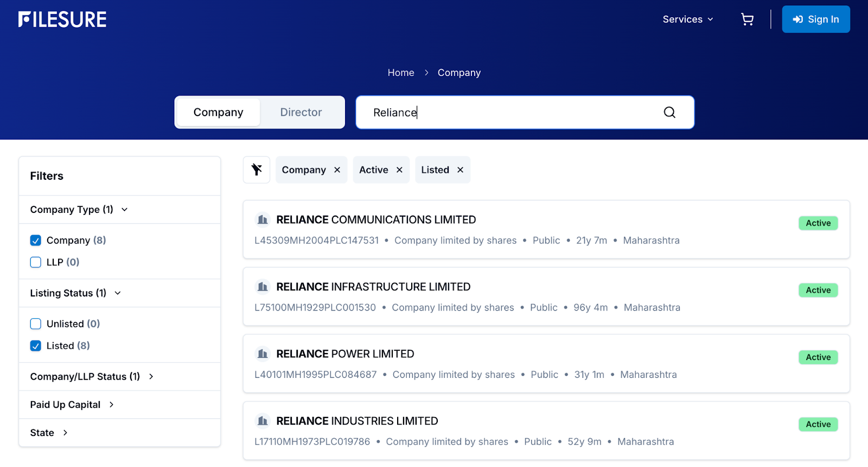Check the LLP checkbox filter
This screenshot has width=868, height=467.
pos(36,262)
